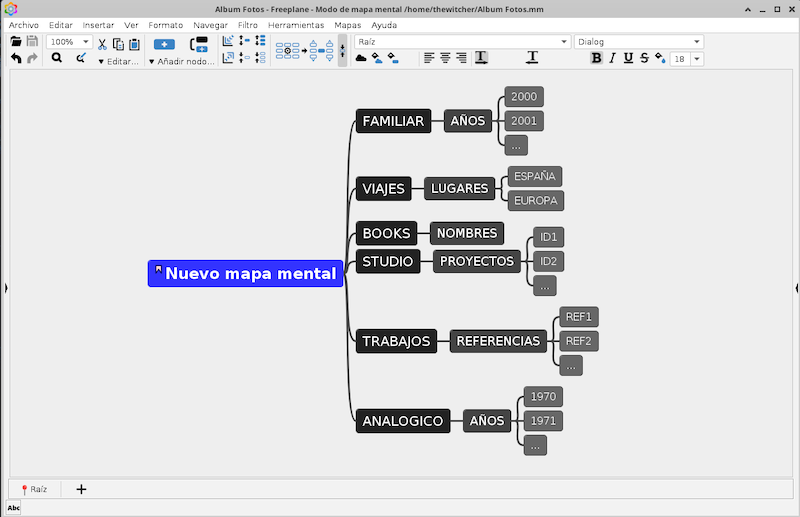The width and height of the screenshot is (800, 517).
Task: Open the Formato menu
Action: [x=165, y=24]
